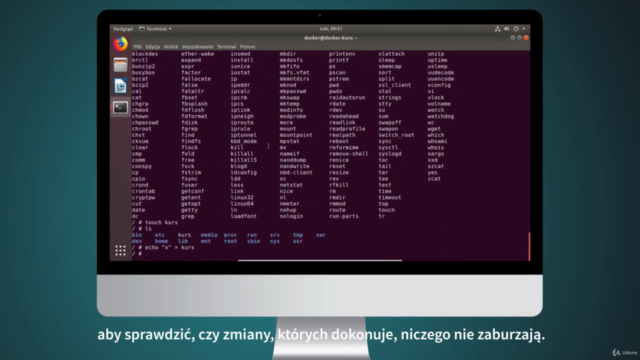Click 'nbd-client' in the command list

tap(296, 173)
